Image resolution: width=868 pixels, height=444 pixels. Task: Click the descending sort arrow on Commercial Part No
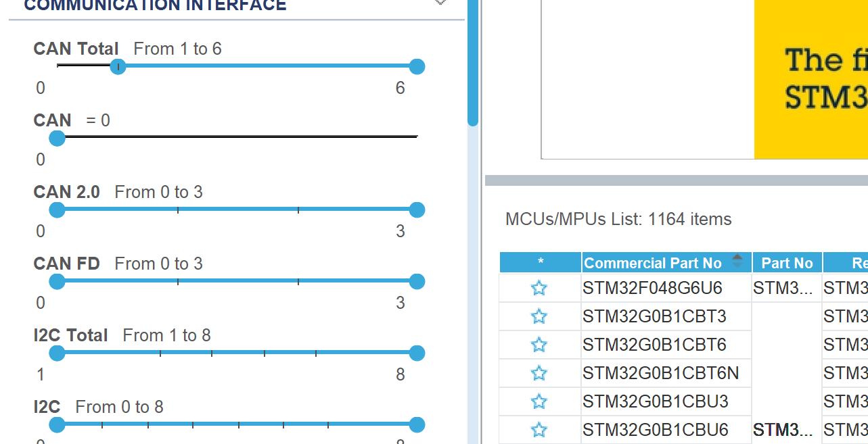[x=739, y=265]
